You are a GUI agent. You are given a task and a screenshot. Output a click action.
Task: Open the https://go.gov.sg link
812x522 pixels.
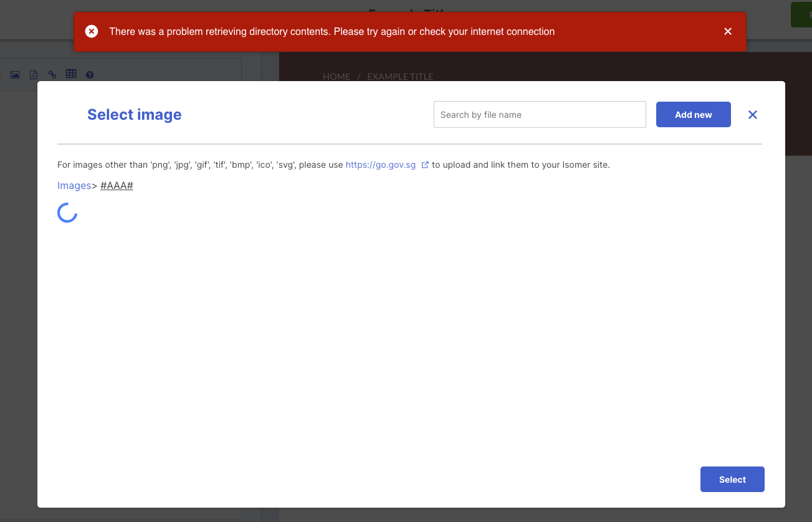click(x=380, y=165)
